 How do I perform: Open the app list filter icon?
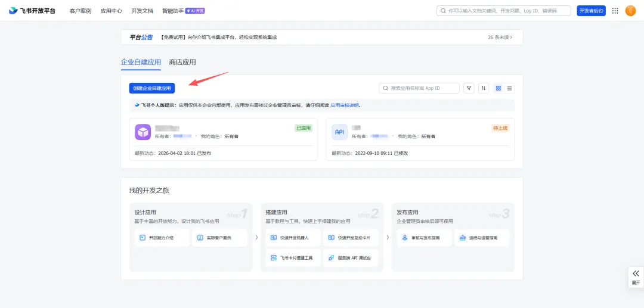(x=469, y=88)
